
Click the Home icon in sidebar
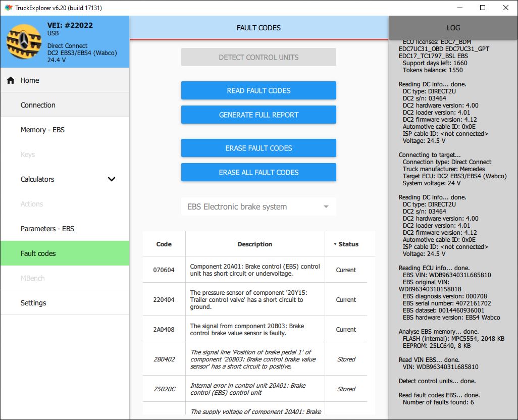point(11,80)
